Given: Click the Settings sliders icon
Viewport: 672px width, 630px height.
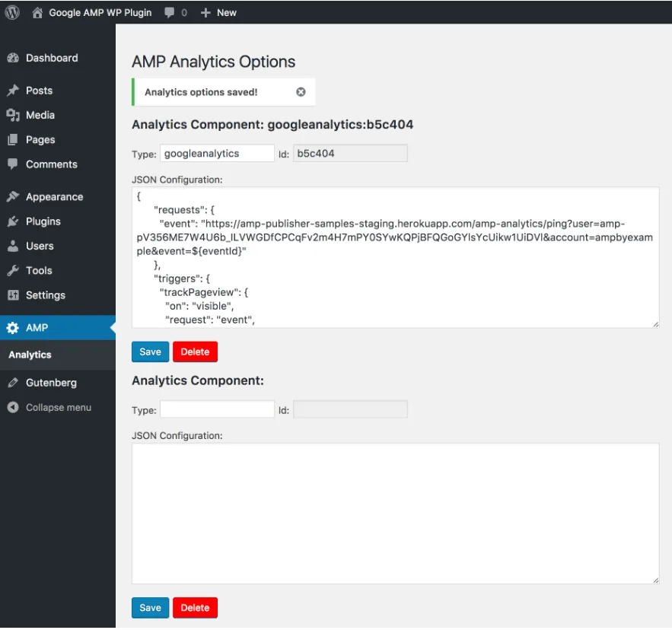Looking at the screenshot, I should pyautogui.click(x=13, y=295).
